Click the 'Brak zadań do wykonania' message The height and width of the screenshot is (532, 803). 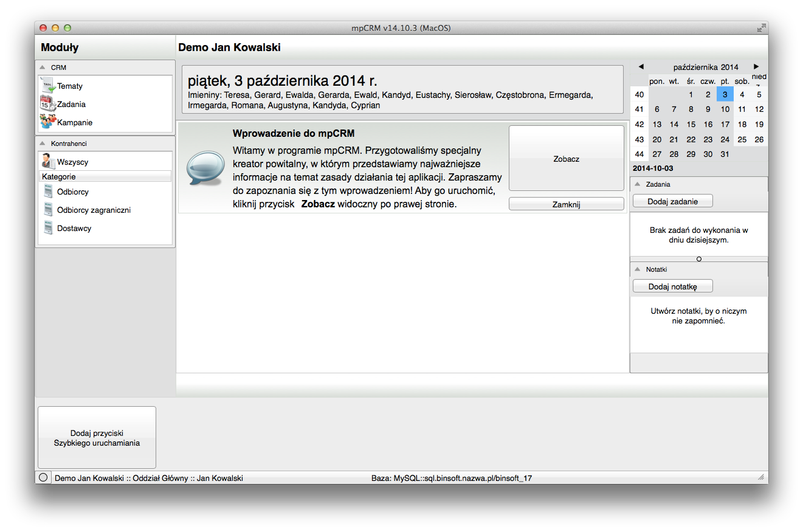pos(699,235)
